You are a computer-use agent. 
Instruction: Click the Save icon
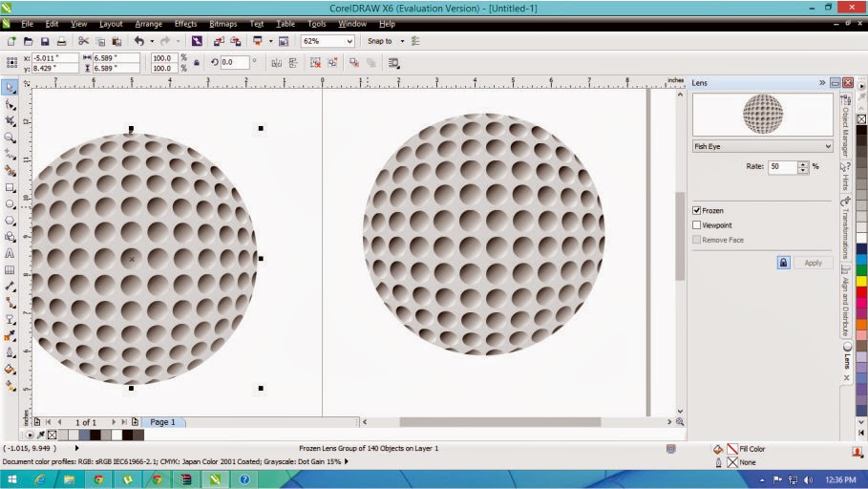click(x=45, y=41)
